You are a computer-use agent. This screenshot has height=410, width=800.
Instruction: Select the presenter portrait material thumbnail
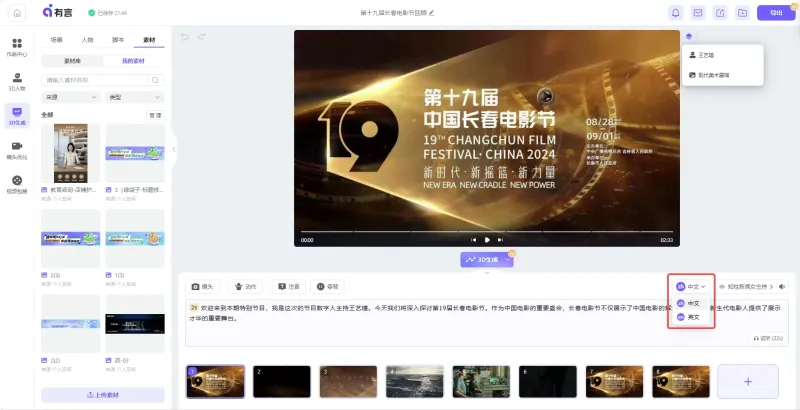click(x=71, y=153)
